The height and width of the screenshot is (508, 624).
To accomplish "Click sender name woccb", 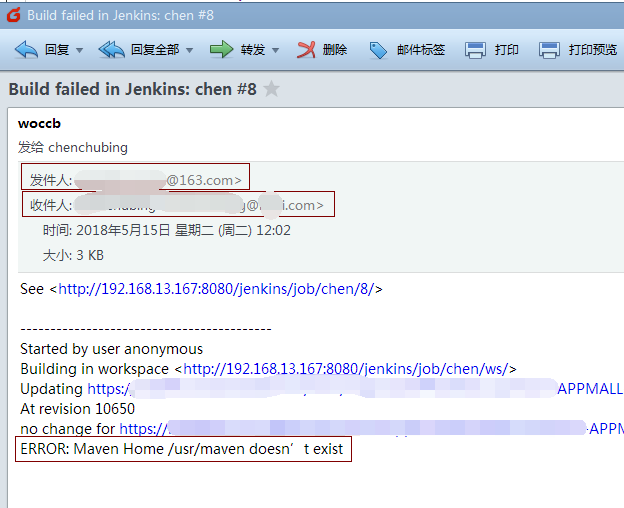I will pyautogui.click(x=39, y=124).
